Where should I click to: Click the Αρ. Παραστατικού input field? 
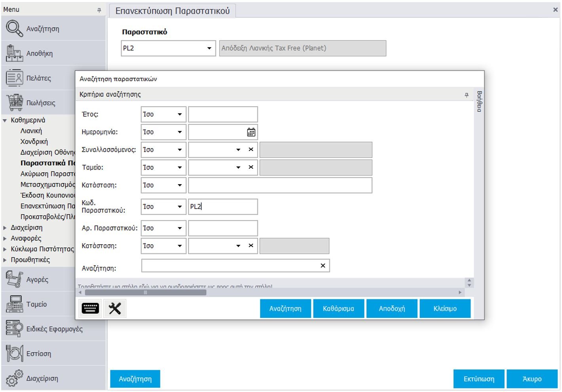223,228
